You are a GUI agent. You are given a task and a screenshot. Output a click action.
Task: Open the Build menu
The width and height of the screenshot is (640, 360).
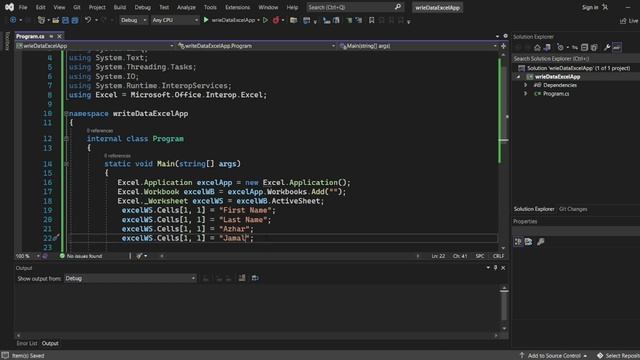point(120,7)
